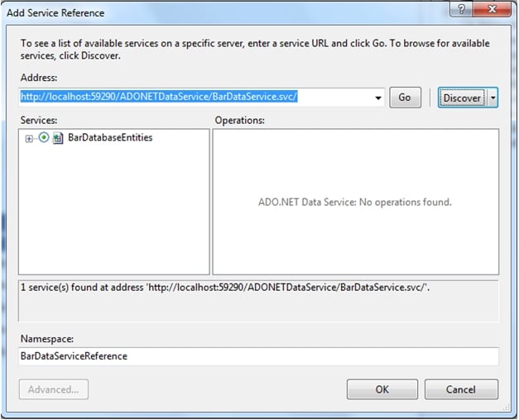The width and height of the screenshot is (519, 420).
Task: Open the Discover button's dropdown arrow
Action: click(x=493, y=98)
